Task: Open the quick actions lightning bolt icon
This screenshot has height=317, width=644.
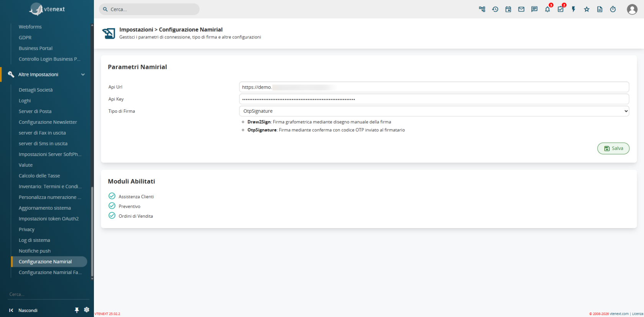Action: [573, 9]
